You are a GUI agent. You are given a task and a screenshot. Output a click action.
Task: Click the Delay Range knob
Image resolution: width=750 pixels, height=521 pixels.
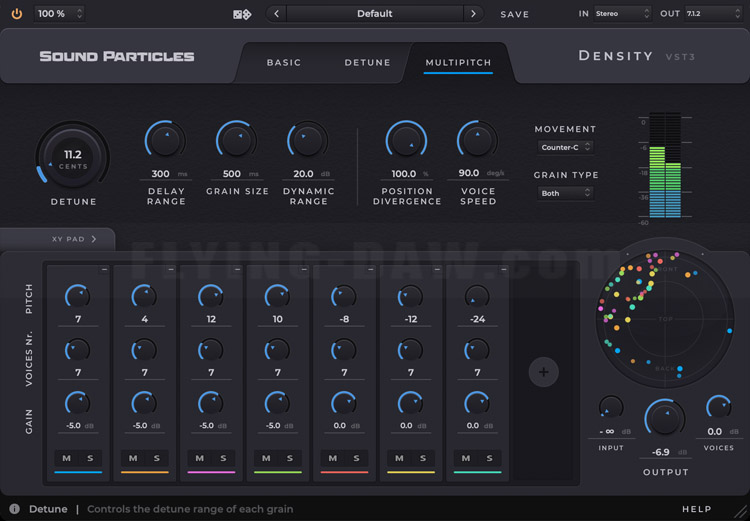coord(165,140)
